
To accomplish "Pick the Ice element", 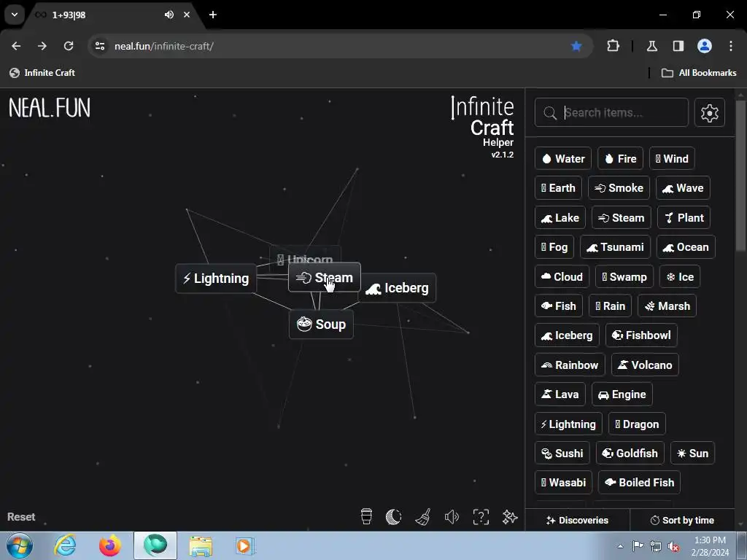I will tap(680, 276).
